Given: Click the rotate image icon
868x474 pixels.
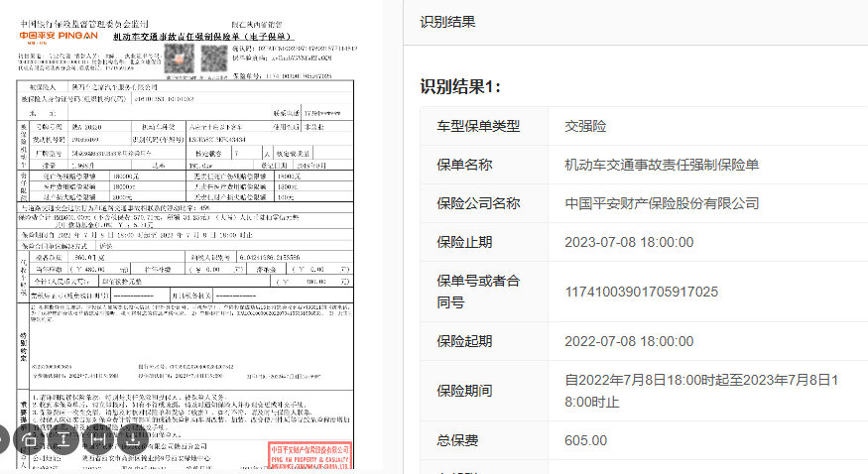Looking at the screenshot, I should 28,440.
